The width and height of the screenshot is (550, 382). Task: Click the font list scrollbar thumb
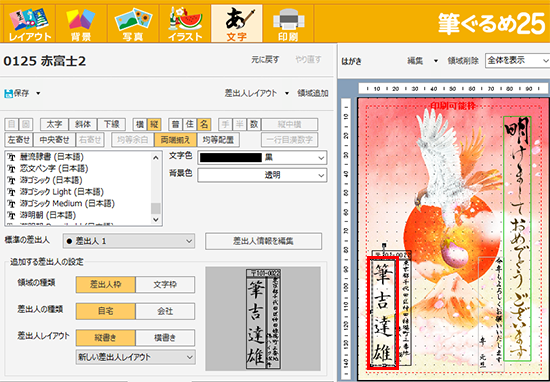click(156, 208)
